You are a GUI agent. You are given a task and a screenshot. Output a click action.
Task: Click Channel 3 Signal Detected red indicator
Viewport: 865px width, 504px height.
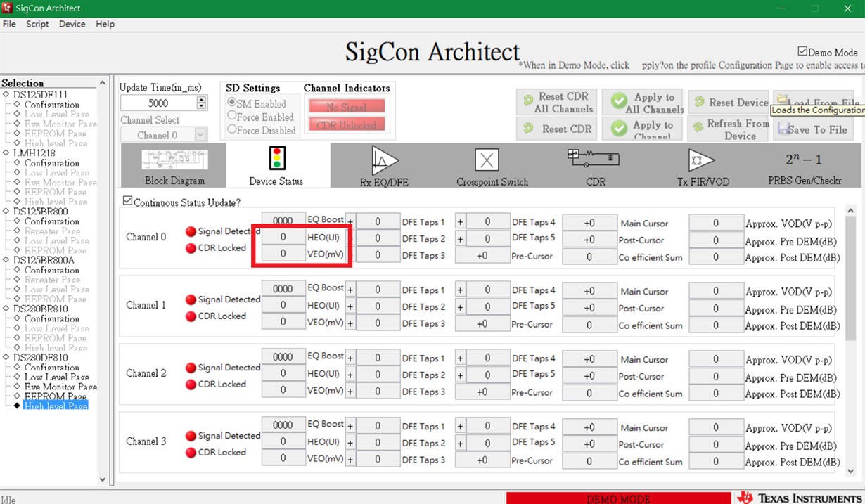coord(191,436)
